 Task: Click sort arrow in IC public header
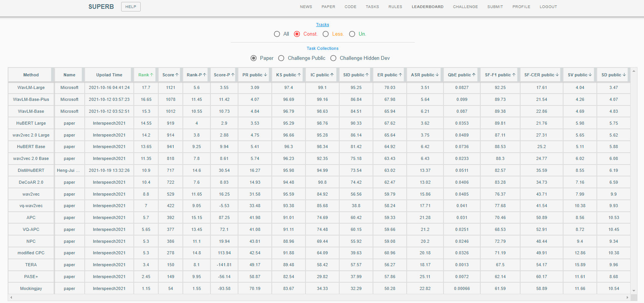click(x=332, y=75)
